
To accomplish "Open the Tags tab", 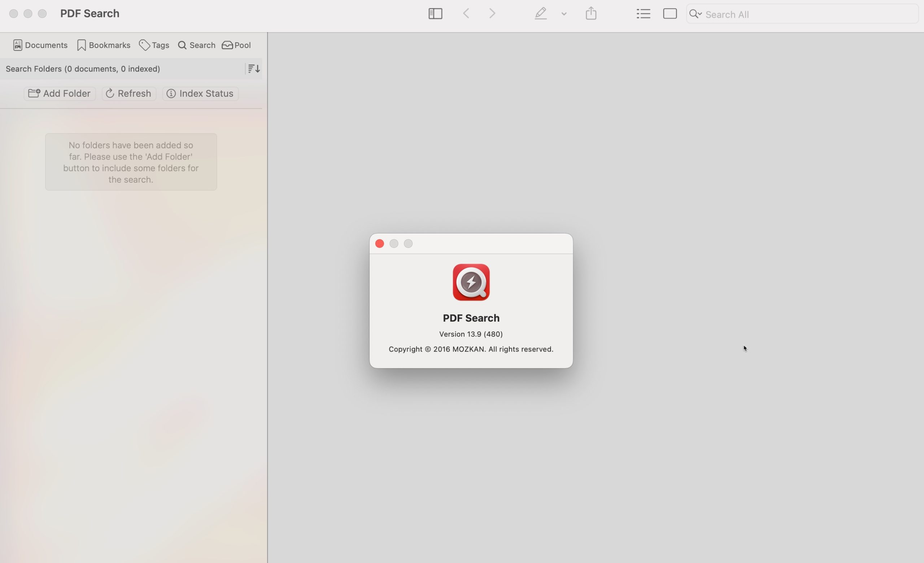I will tap(154, 45).
